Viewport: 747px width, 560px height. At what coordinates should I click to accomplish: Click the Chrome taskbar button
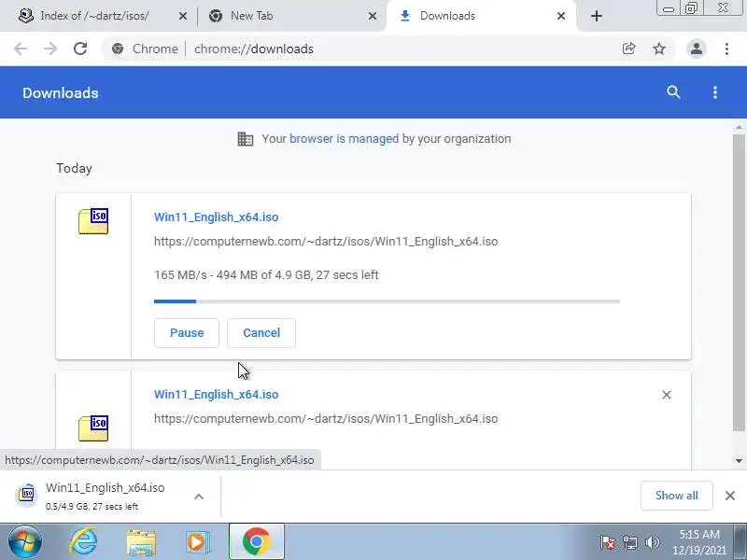tap(256, 541)
